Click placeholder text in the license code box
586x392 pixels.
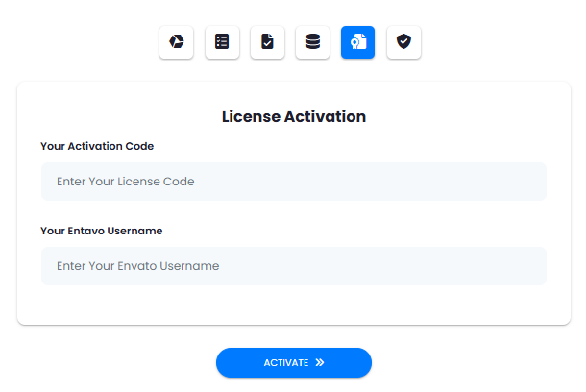point(126,182)
